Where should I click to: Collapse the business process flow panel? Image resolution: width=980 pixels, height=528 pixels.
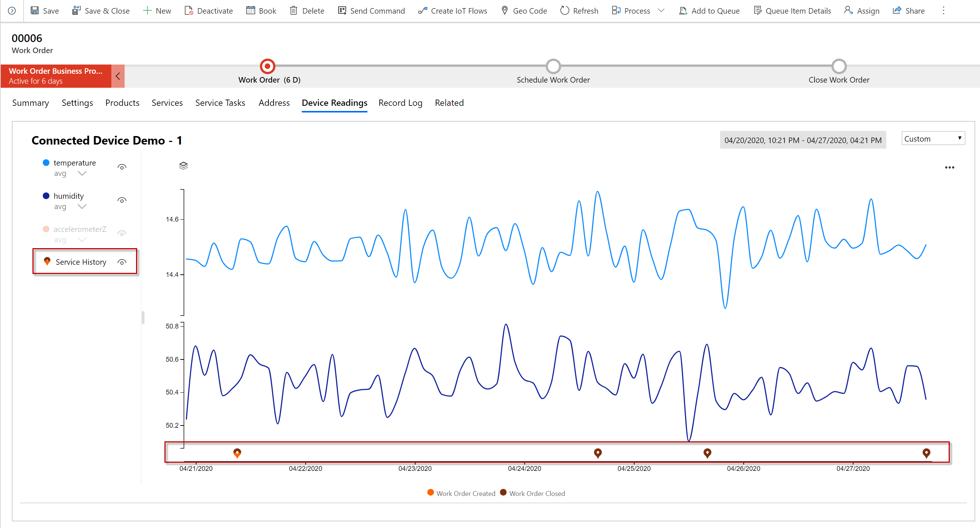[x=117, y=76]
